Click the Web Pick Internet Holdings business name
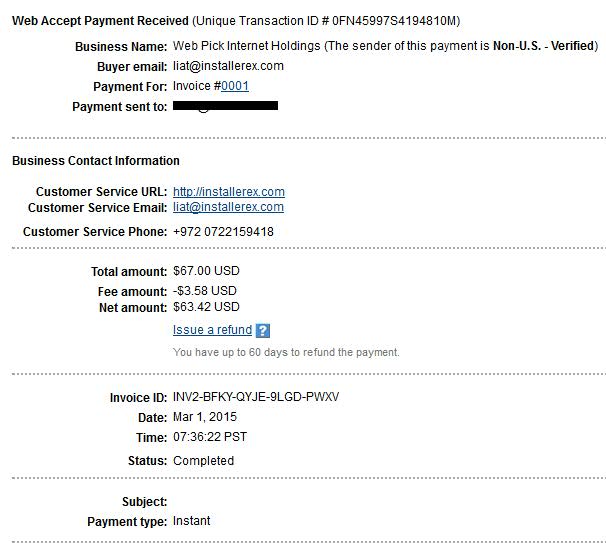 point(247,46)
